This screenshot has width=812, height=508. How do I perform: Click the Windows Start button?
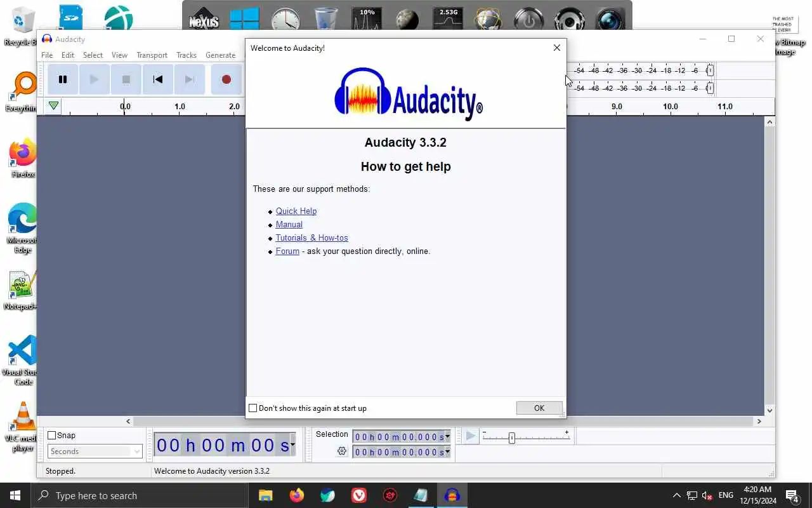15,495
